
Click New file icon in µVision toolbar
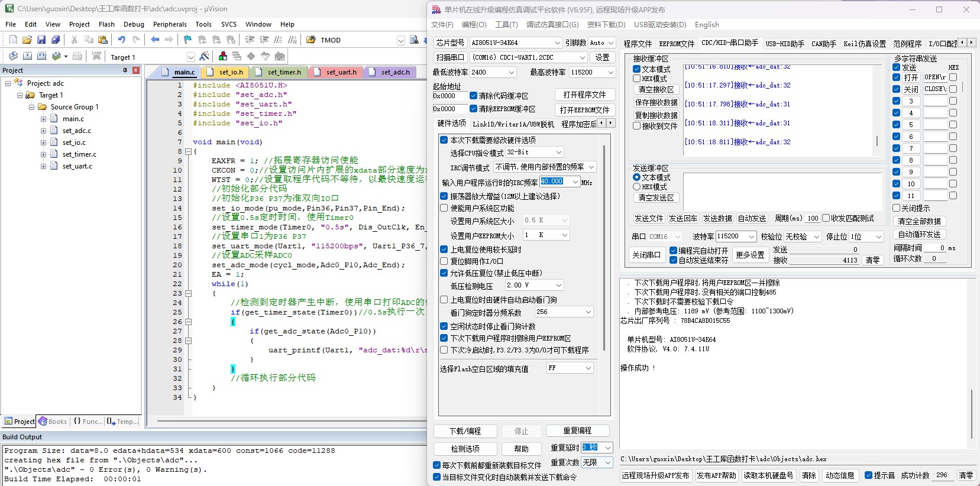(13, 40)
